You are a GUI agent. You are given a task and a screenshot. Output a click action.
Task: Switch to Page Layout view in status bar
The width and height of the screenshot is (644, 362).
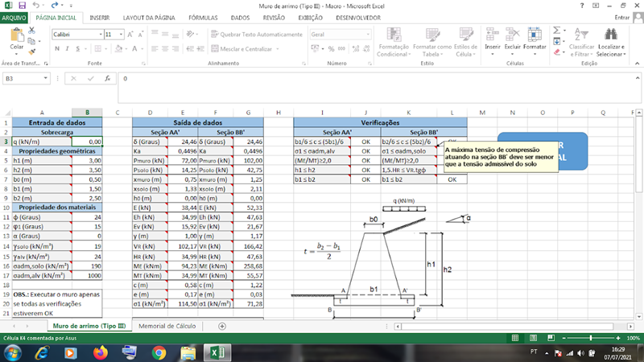pos(533,338)
